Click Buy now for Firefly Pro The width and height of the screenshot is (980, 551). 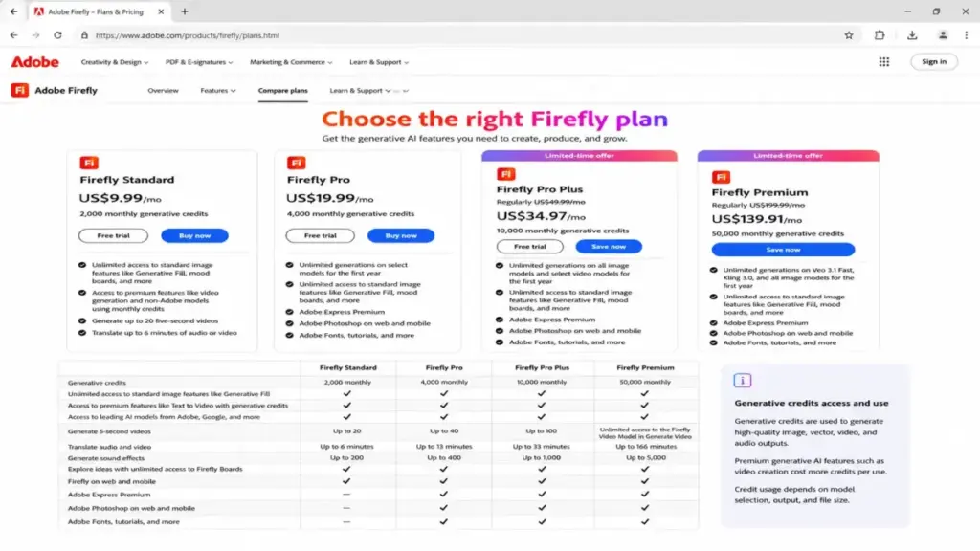[x=401, y=236]
